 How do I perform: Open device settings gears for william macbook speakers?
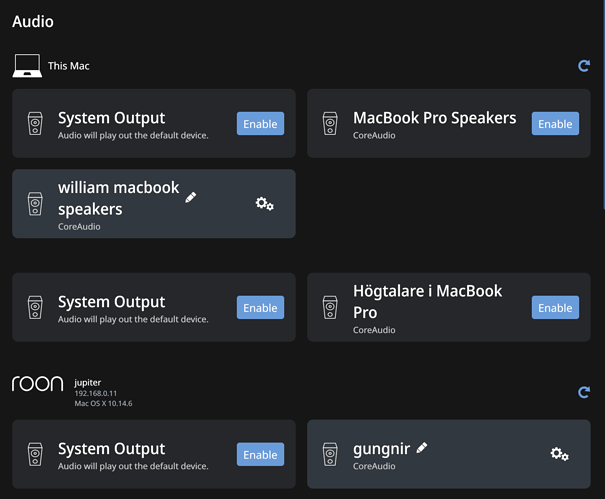(x=265, y=203)
